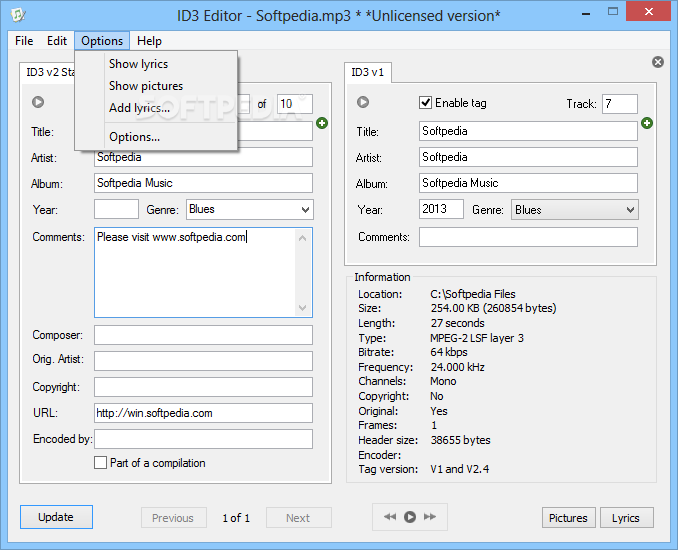678x550 pixels.
Task: Click the 1 of 1 file counter
Action: tap(236, 518)
